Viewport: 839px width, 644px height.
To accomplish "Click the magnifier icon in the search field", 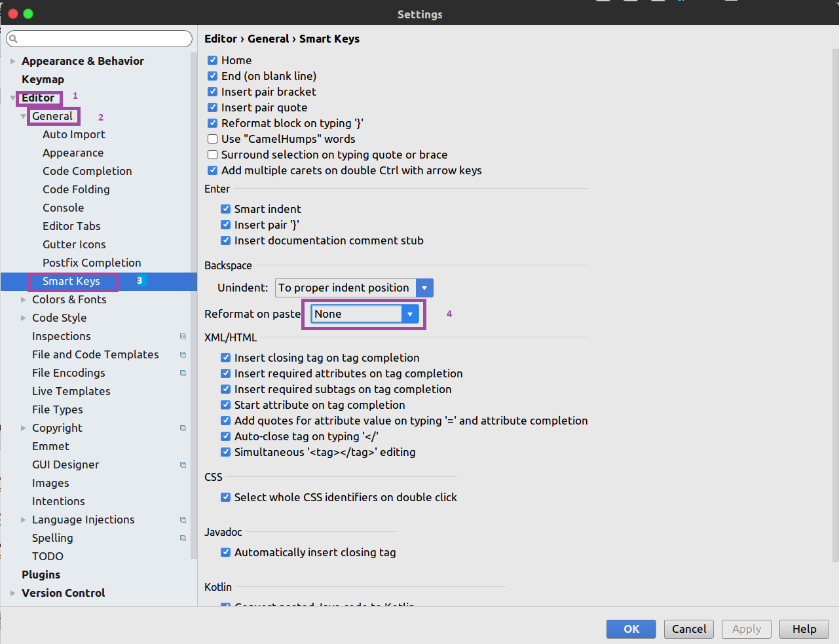I will tap(13, 39).
